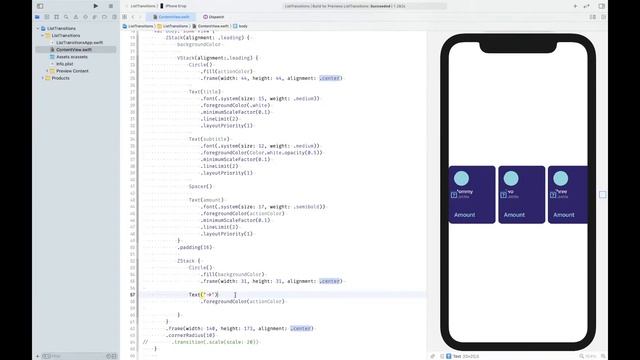The height and width of the screenshot is (360, 640).
Task: Choose iPhone run destination
Action: click(173, 6)
